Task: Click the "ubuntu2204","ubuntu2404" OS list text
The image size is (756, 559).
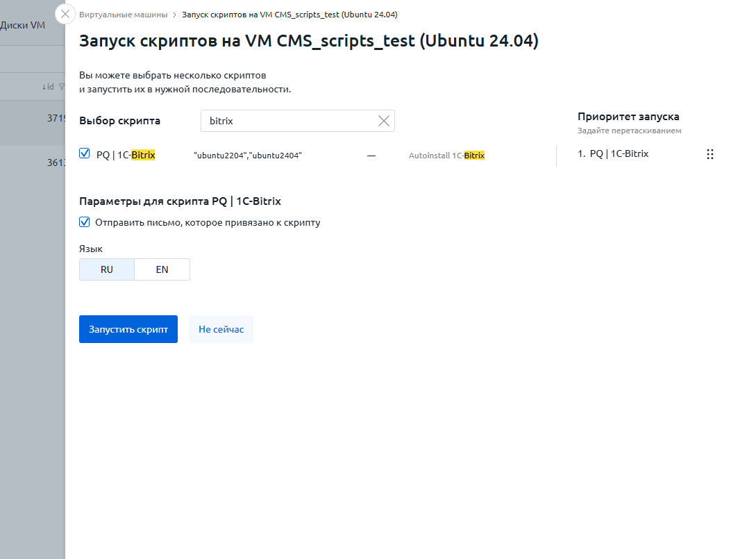Action: tap(248, 156)
